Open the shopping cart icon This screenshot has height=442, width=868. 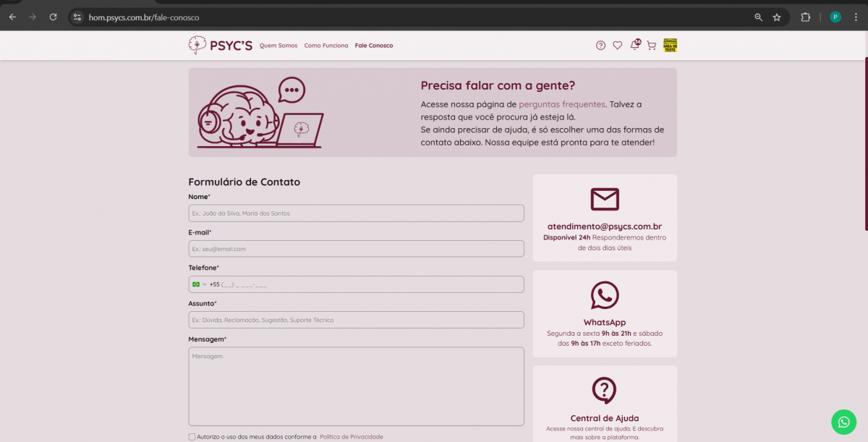[x=651, y=46]
